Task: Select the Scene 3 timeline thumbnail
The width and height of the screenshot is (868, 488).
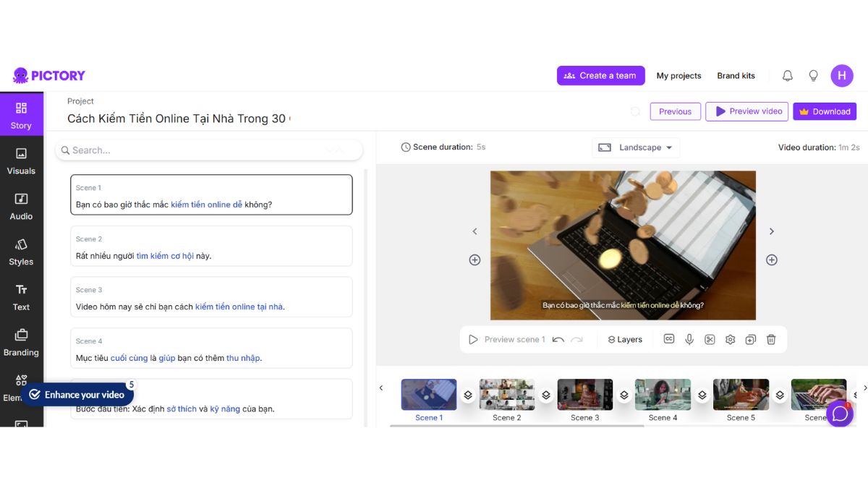Action: pyautogui.click(x=585, y=395)
